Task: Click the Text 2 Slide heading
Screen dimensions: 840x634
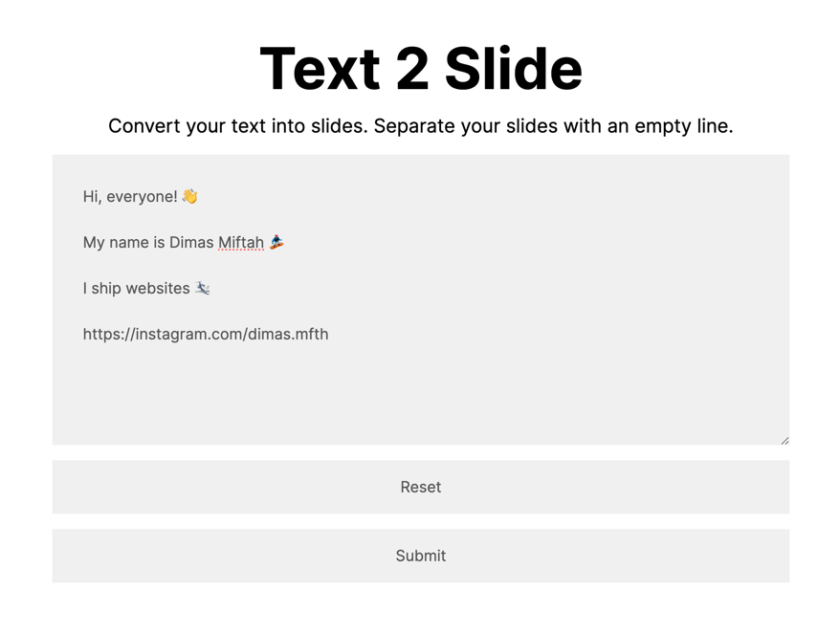Action: (x=420, y=67)
